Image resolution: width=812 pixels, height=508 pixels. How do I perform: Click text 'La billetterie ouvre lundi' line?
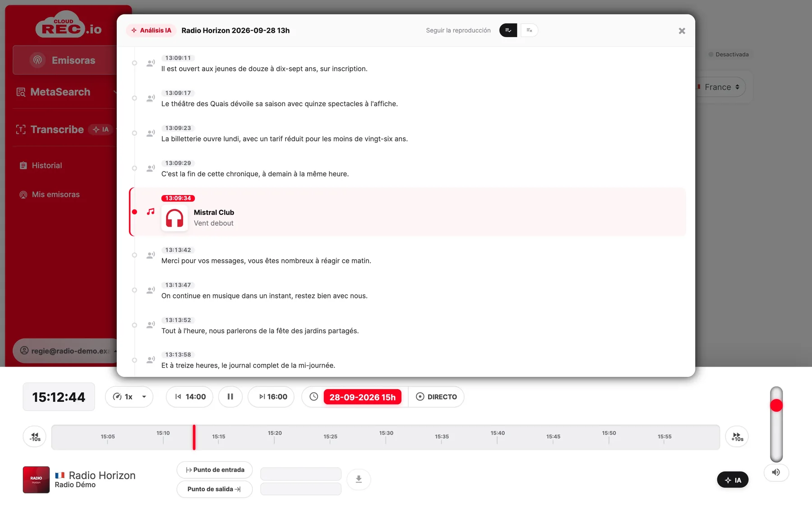click(x=285, y=139)
